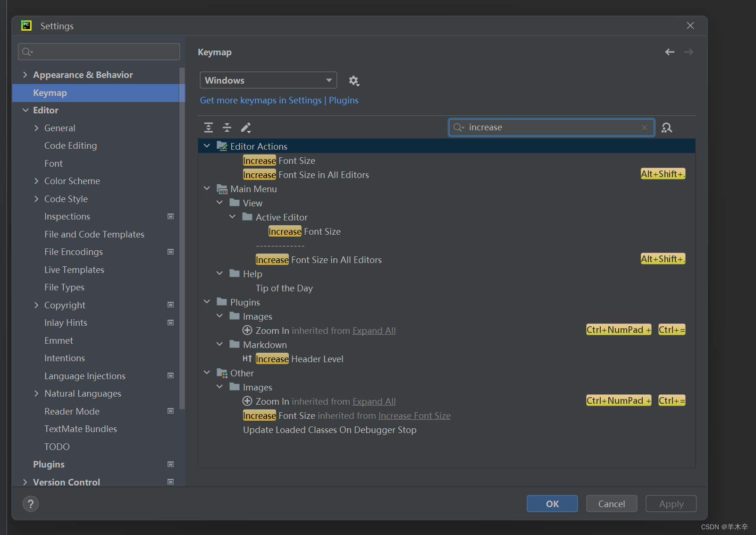Click the settings search magnifier icon
Viewport: 756px width, 535px height.
27,51
